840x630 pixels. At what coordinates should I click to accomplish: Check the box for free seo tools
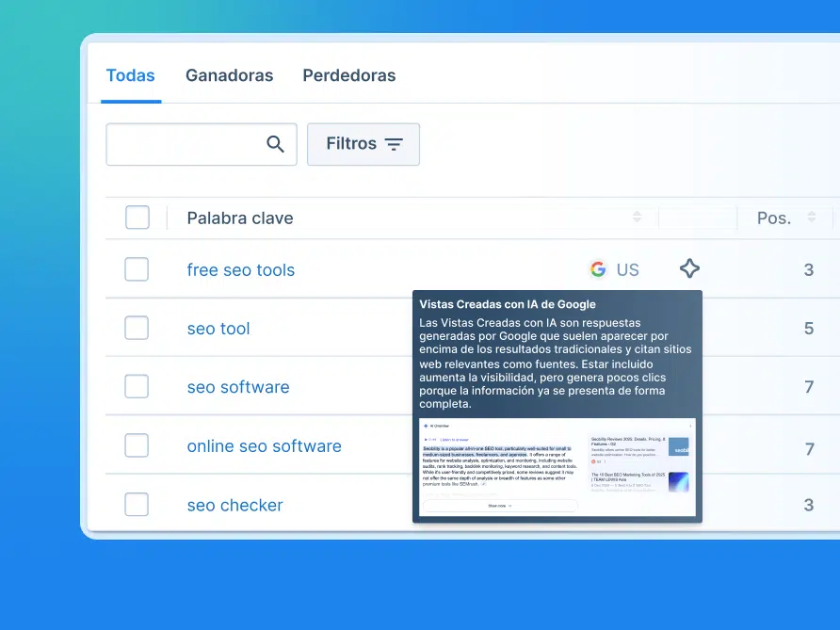[x=137, y=269]
